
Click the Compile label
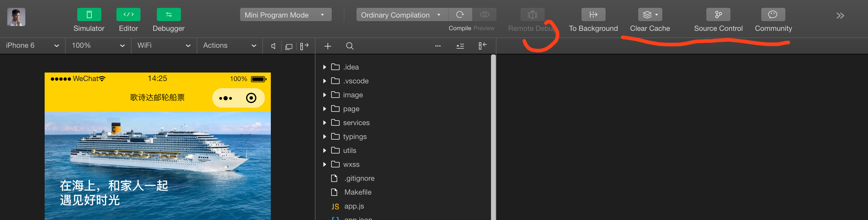(460, 28)
